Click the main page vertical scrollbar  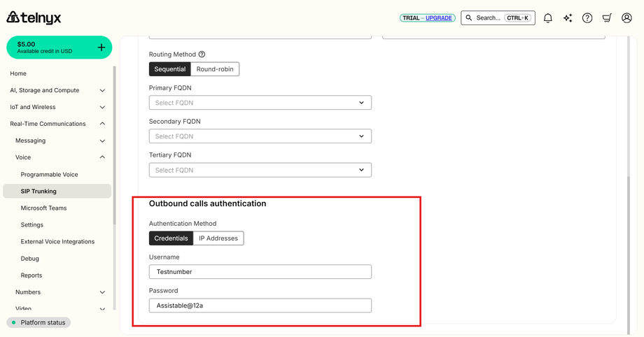629,254
